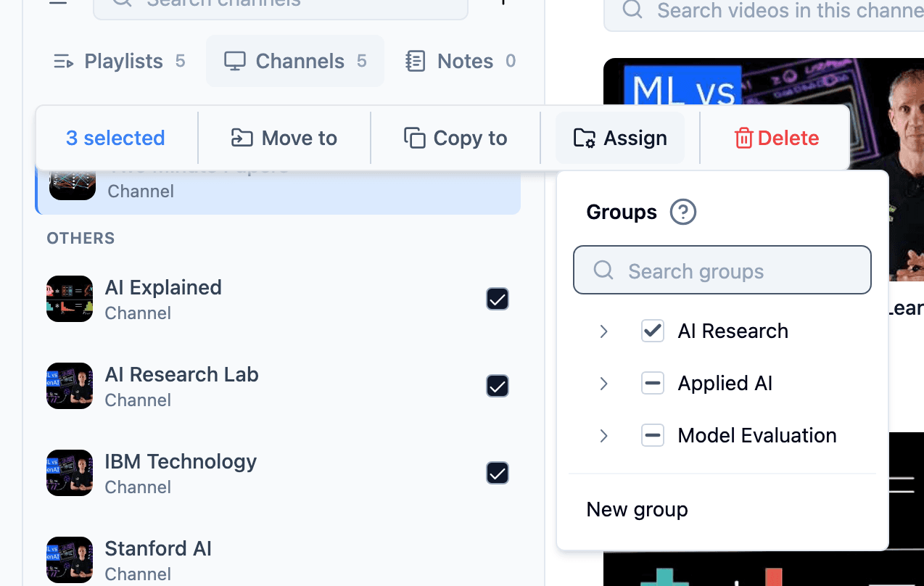924x586 pixels.
Task: Expand the Model Evaluation group
Action: (x=603, y=436)
